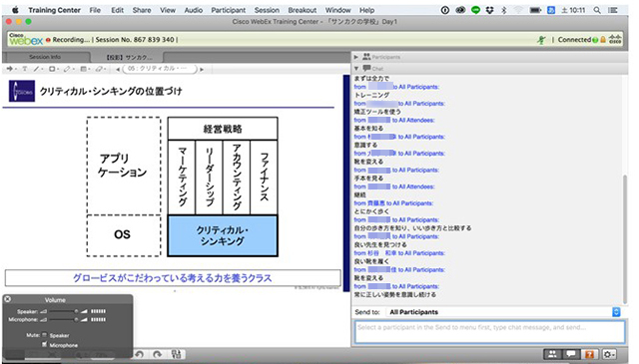Click the green running figure status icon
The width and height of the screenshot is (639, 364).
pyautogui.click(x=541, y=40)
